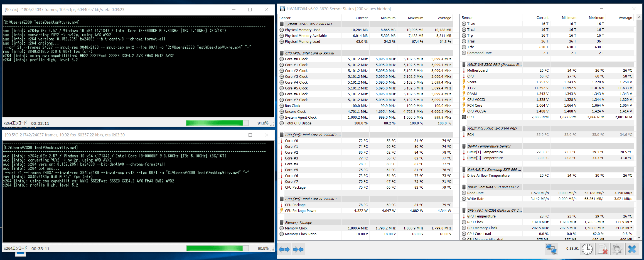The width and height of the screenshot is (644, 260).
Task: Click the Core #0 Clock sensor icon
Action: coord(282,59)
